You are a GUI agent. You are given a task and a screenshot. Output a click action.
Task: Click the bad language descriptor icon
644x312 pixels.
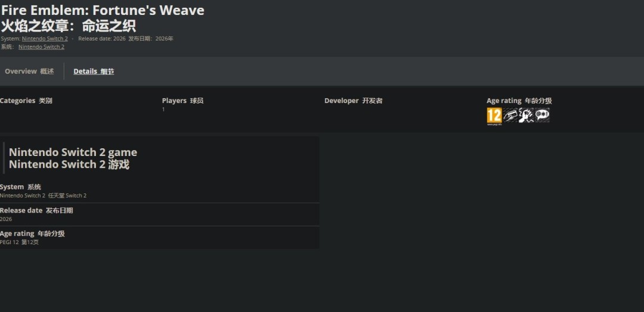(x=542, y=116)
